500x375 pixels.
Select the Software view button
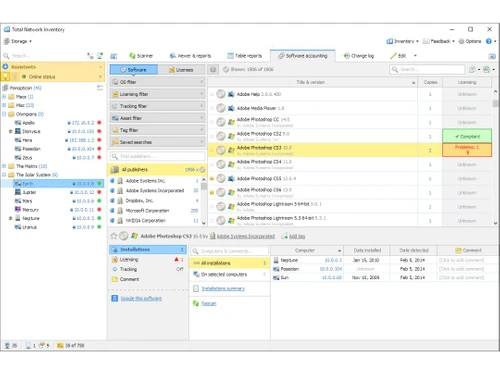pyautogui.click(x=133, y=70)
